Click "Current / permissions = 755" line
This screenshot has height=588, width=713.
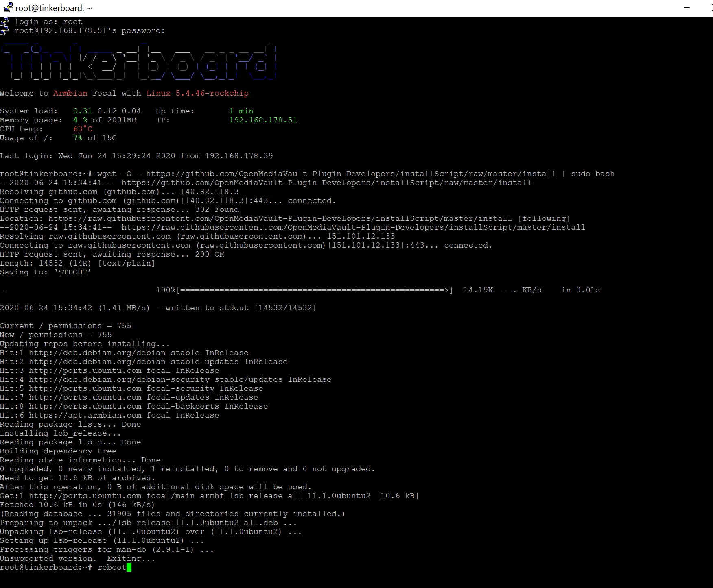point(66,326)
